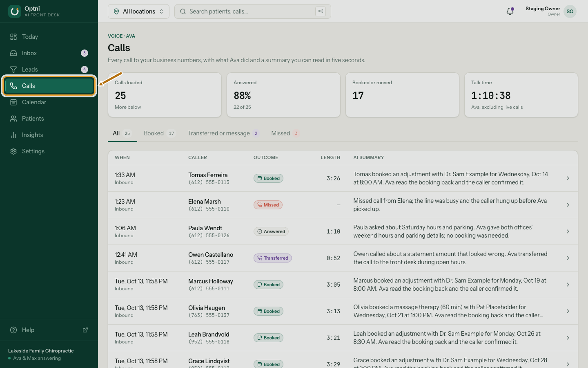Select the Leads funnel icon

tap(13, 70)
